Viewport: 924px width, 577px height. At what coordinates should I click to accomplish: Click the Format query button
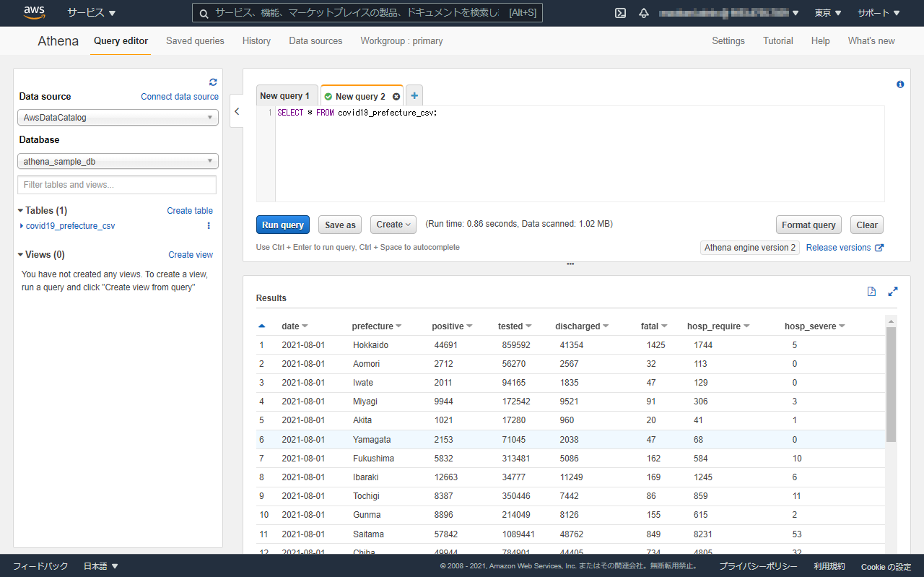pyautogui.click(x=808, y=225)
